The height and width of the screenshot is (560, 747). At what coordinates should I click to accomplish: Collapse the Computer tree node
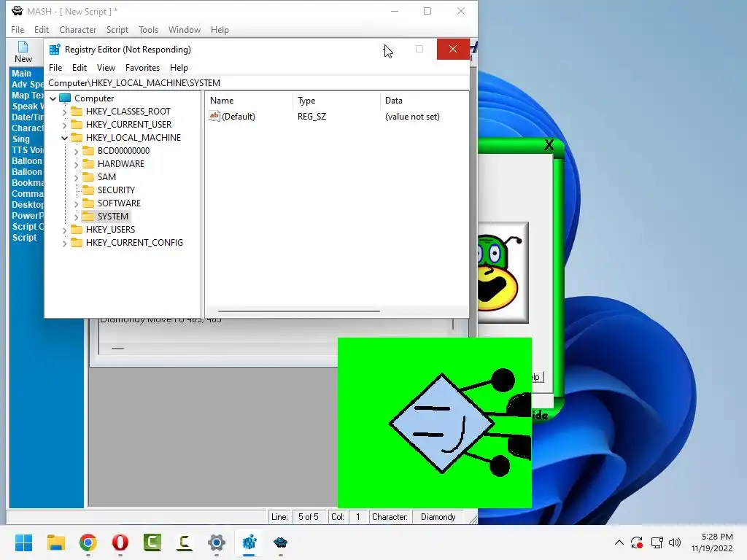[53, 98]
